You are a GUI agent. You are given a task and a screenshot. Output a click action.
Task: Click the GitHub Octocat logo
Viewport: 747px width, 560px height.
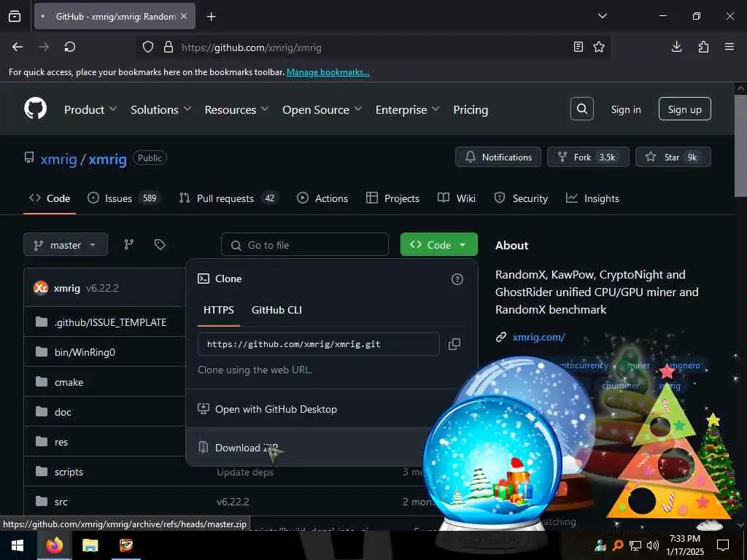pos(35,109)
